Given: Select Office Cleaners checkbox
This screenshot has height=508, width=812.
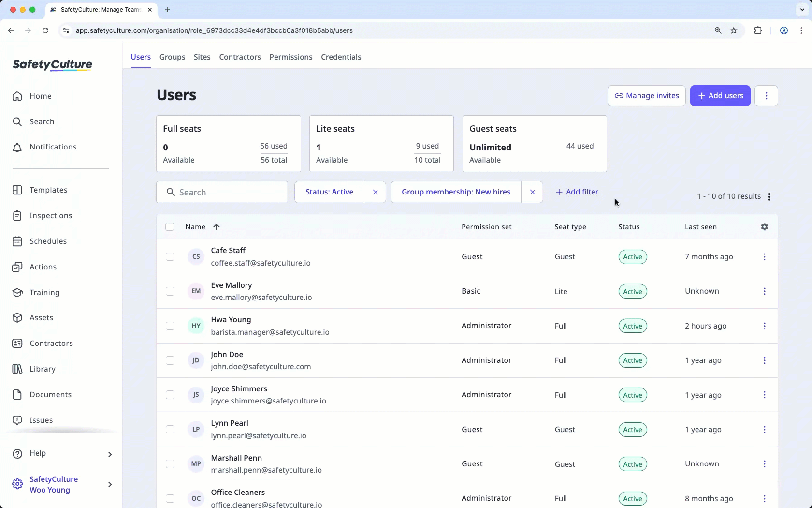Looking at the screenshot, I should click(x=170, y=498).
